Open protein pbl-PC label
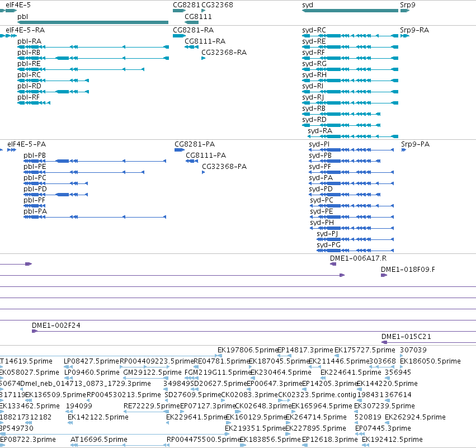Viewport: 476px width, 448px height. coord(35,178)
